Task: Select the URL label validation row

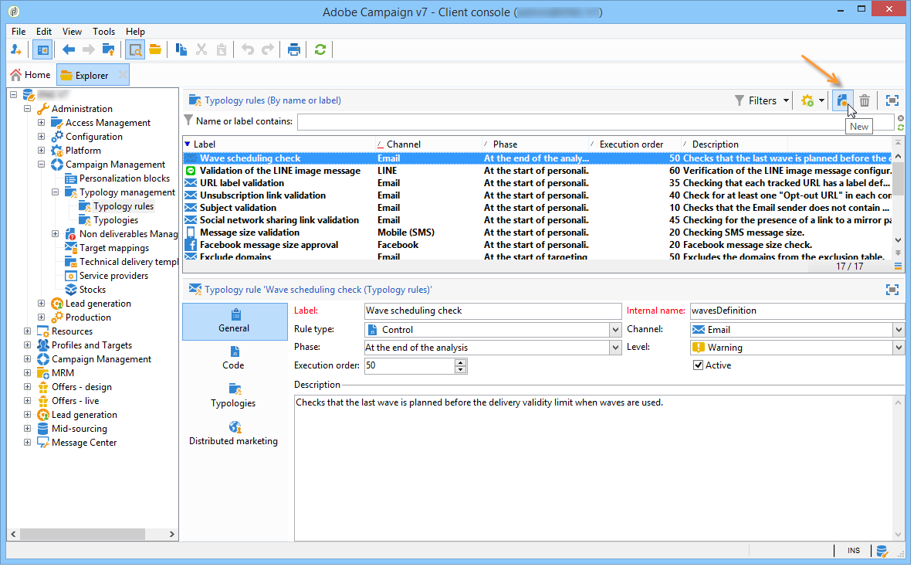Action: pos(536,183)
